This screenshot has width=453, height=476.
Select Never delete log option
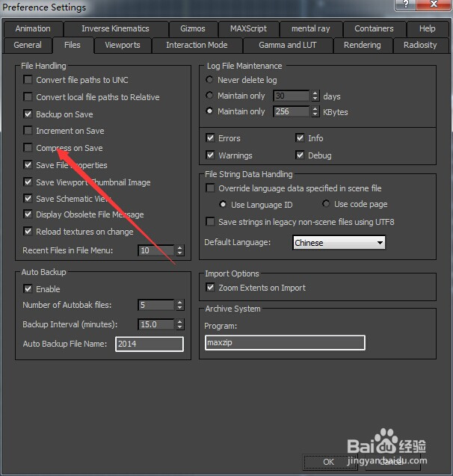[209, 80]
